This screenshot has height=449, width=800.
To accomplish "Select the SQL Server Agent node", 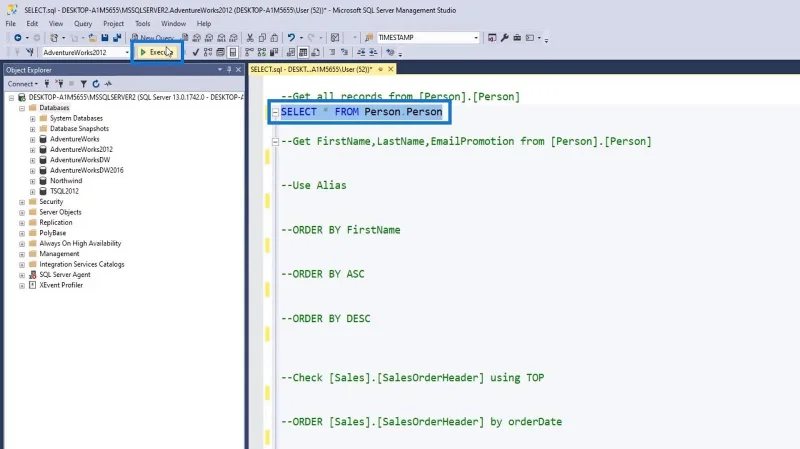I will (x=65, y=275).
